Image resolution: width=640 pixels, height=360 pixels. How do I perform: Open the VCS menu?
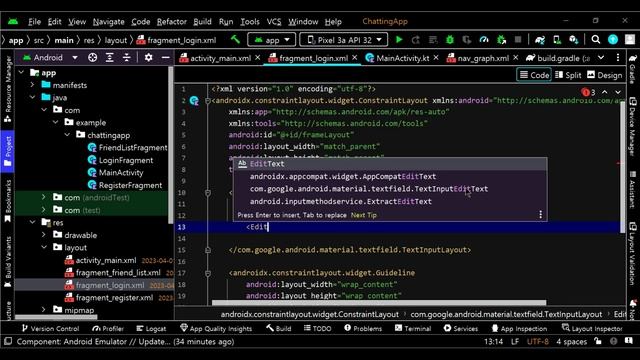coord(273,22)
